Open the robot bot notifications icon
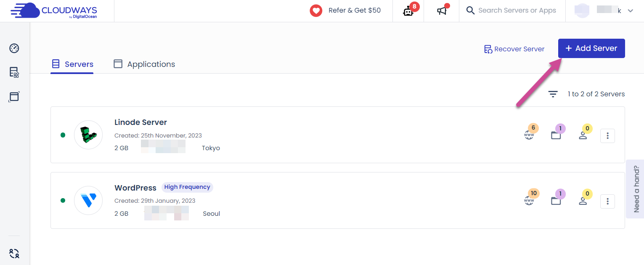This screenshot has width=644, height=265. coord(408,11)
